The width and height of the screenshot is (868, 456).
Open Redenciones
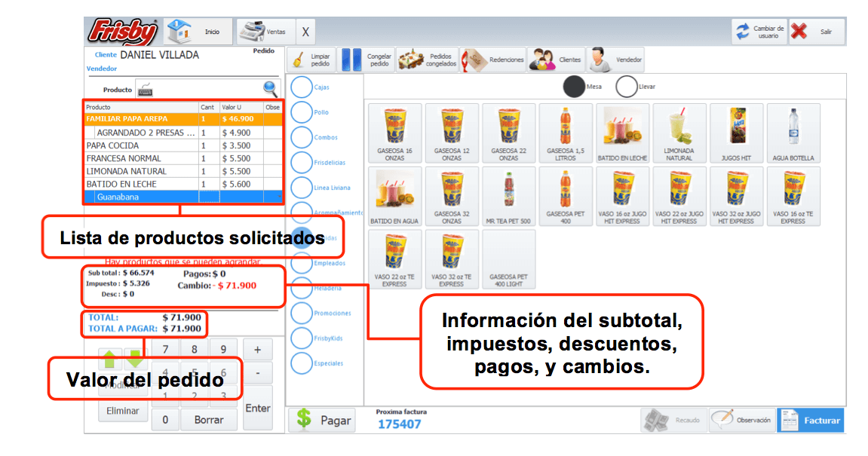pyautogui.click(x=492, y=60)
